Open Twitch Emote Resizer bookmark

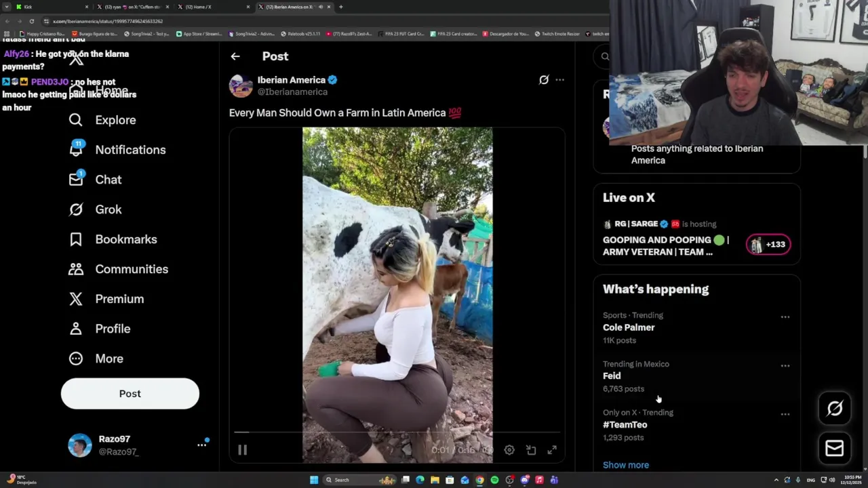tap(557, 34)
